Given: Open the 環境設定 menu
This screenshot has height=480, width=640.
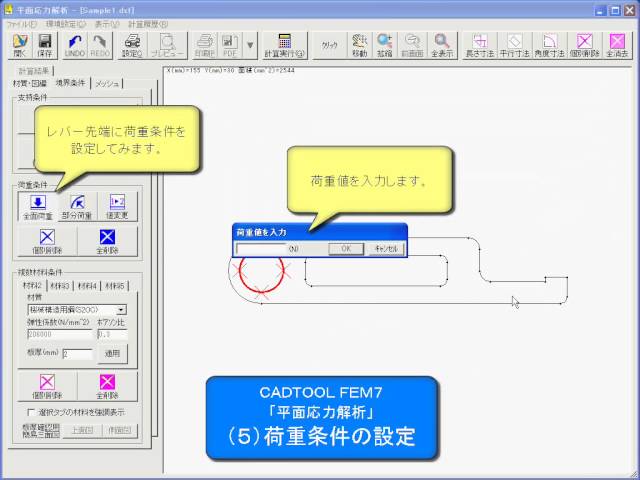Looking at the screenshot, I should 66,24.
